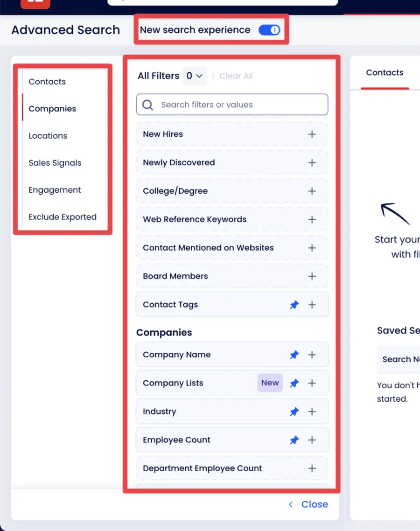Click the Clear All link
This screenshot has width=420, height=531.
tap(236, 76)
